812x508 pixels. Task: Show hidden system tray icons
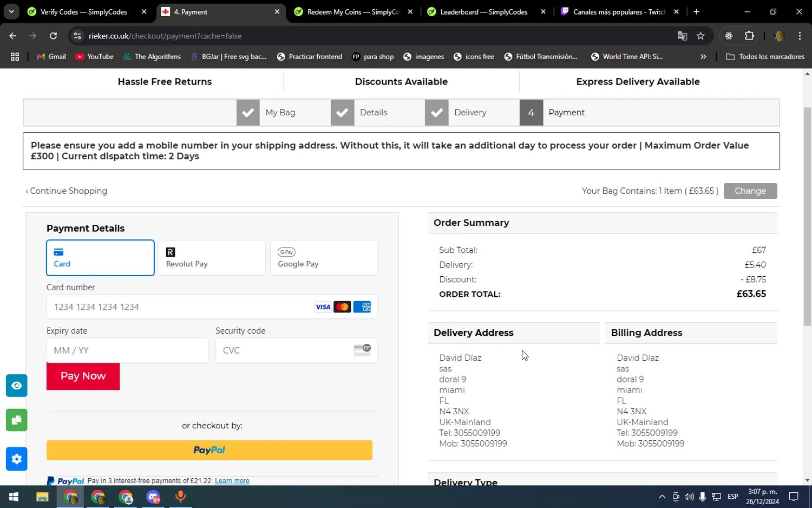(x=662, y=497)
